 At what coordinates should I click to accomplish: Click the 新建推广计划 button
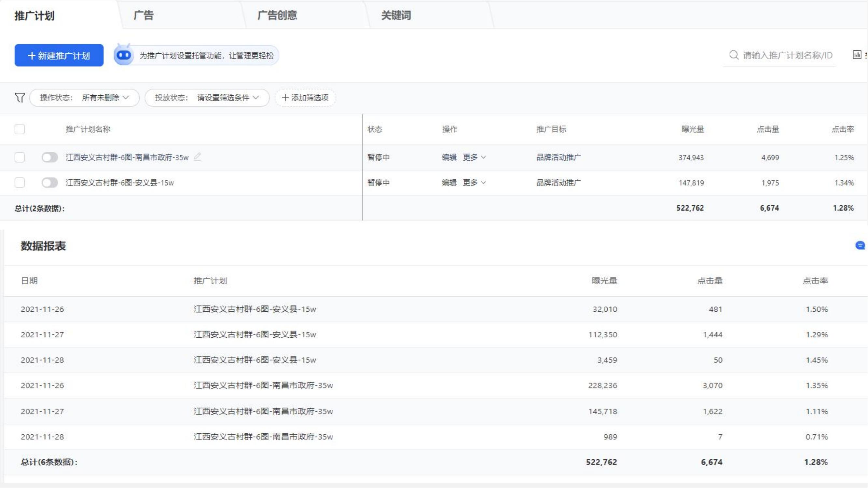tap(59, 55)
